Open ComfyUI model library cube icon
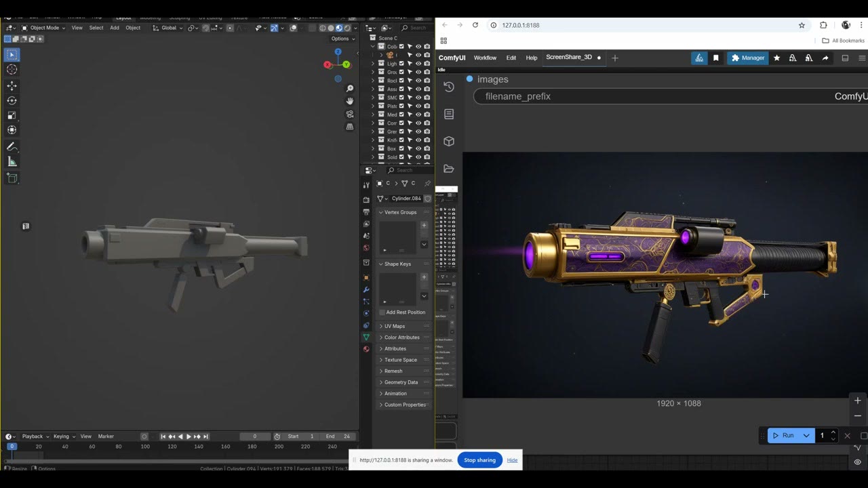The height and width of the screenshot is (488, 868). pyautogui.click(x=449, y=141)
